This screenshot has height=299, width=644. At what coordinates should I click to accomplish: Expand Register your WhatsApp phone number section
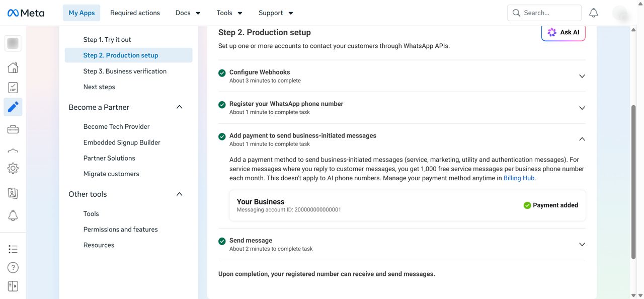[582, 108]
